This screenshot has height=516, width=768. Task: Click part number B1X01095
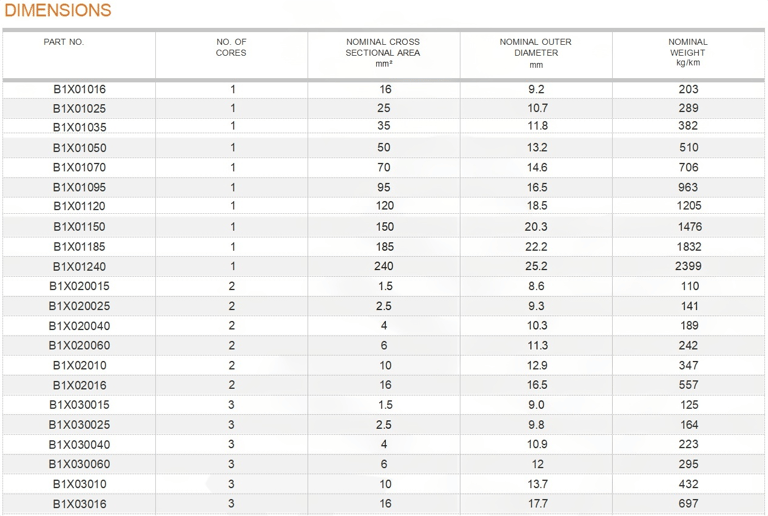pos(79,188)
